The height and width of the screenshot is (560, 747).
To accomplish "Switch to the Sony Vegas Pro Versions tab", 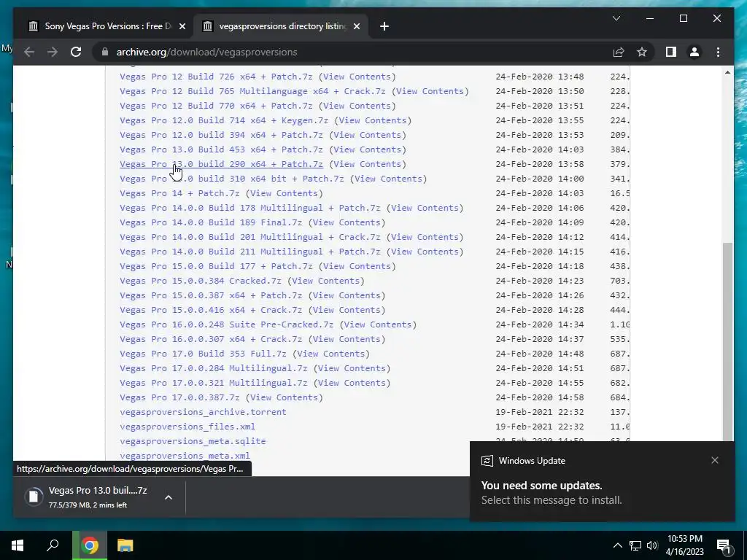I will click(x=107, y=26).
